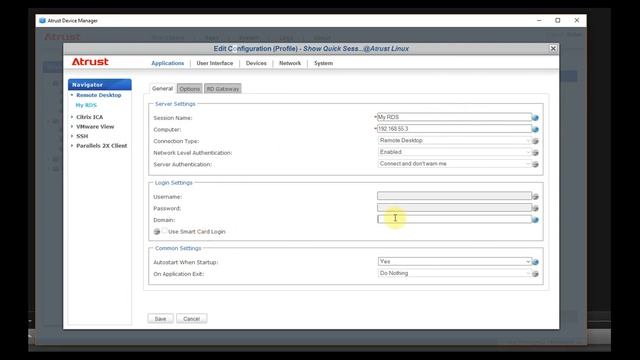
Task: Click the Navigator panel header
Action: [x=100, y=84]
